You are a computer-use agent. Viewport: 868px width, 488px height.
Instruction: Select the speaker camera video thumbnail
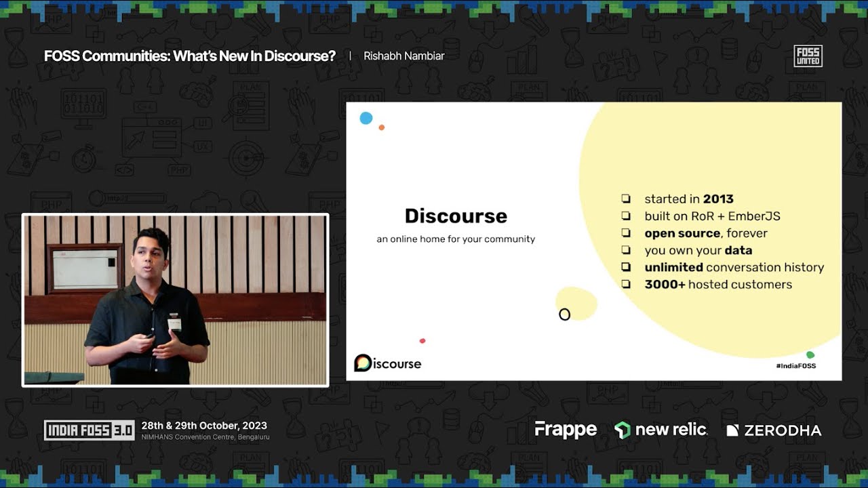tap(176, 300)
